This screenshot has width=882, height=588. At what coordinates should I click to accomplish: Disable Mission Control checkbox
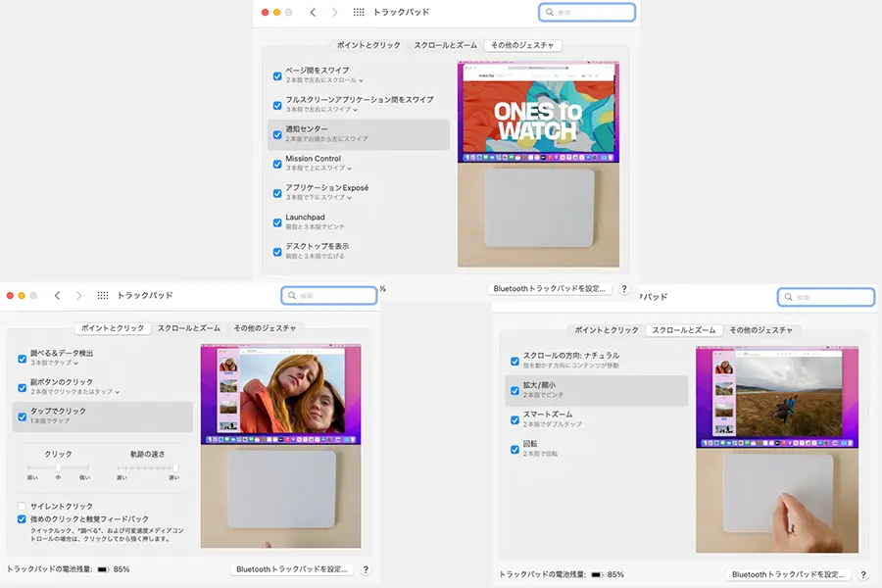pyautogui.click(x=277, y=164)
